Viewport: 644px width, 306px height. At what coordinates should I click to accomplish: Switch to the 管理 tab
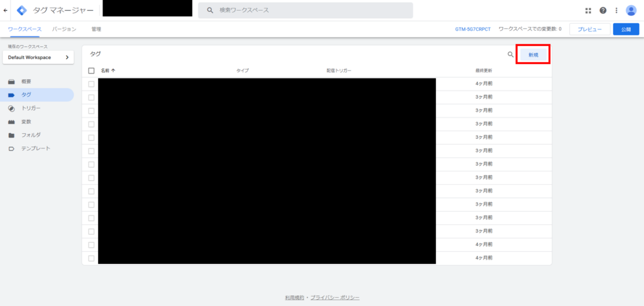96,29
